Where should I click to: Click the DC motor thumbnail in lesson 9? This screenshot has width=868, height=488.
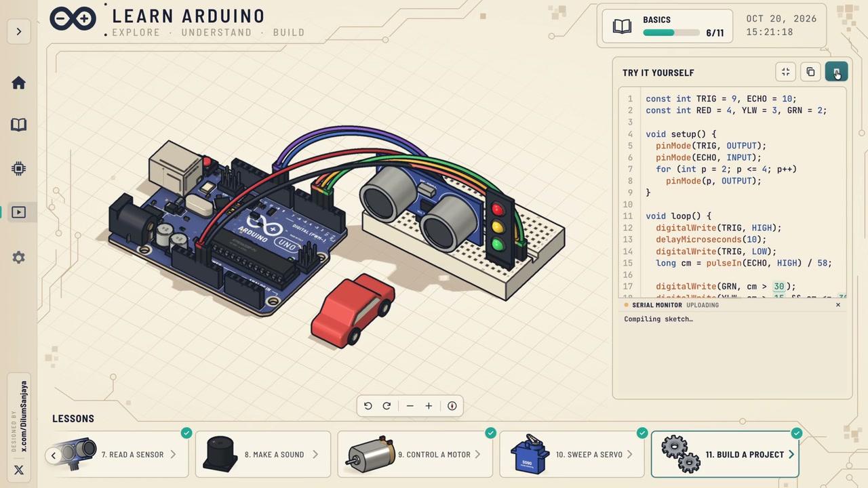[370, 454]
